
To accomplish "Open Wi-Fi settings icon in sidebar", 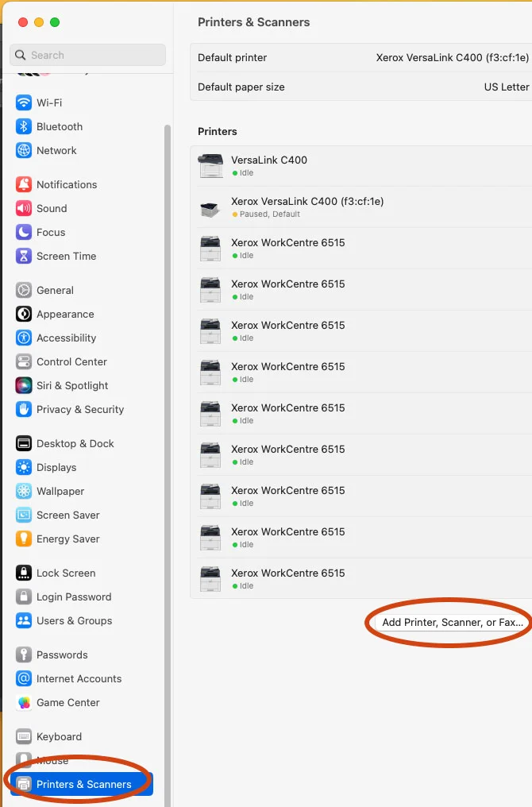I will tap(24, 102).
